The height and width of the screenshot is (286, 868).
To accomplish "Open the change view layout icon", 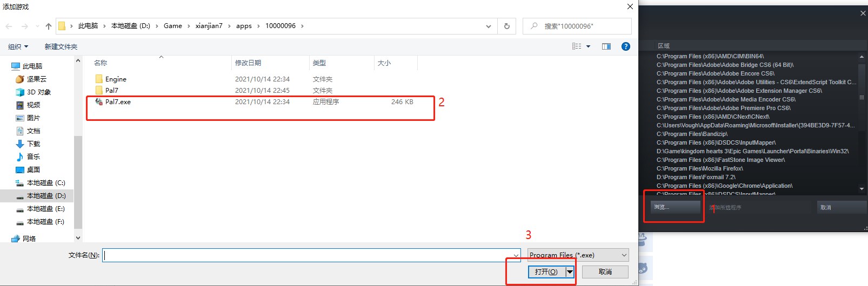I will coord(577,46).
